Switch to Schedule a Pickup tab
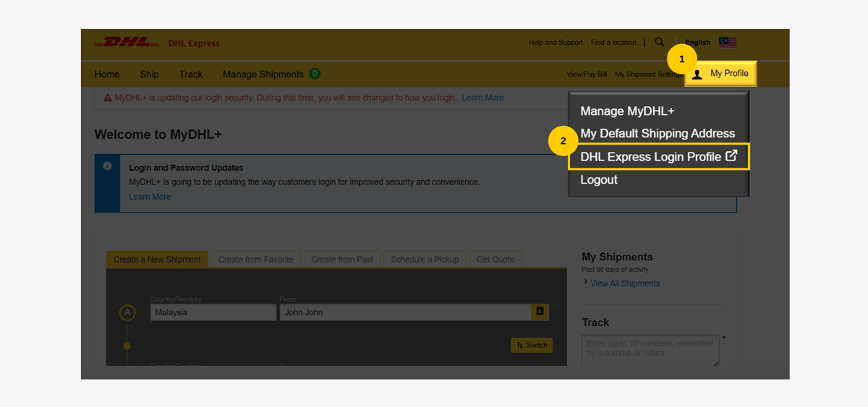 pyautogui.click(x=425, y=260)
